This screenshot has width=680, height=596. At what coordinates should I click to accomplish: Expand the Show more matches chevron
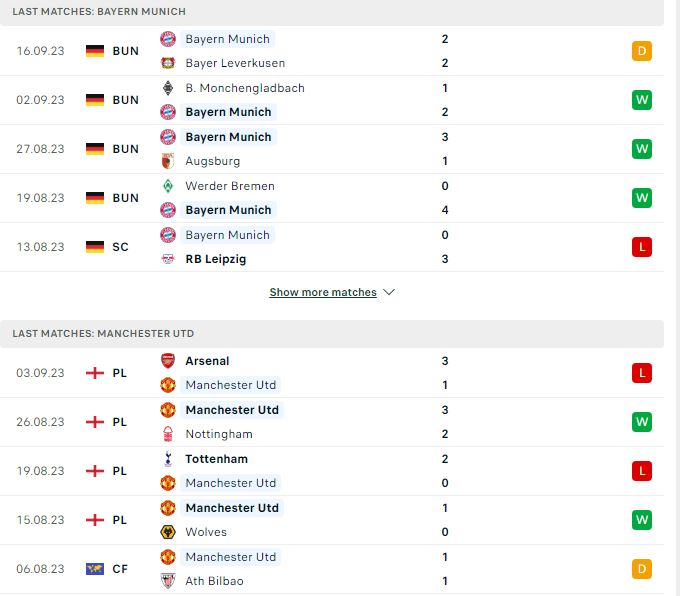pyautogui.click(x=389, y=292)
